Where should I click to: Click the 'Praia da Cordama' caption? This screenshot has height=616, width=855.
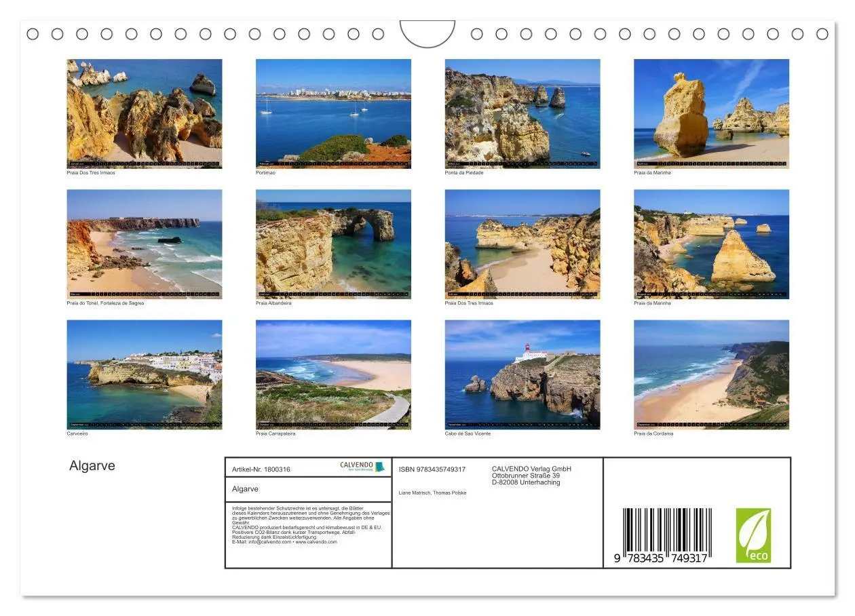(x=653, y=434)
